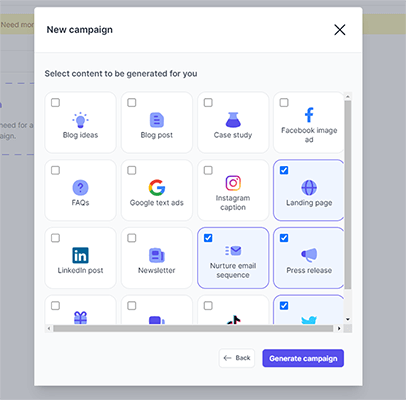
Task: Click the vertical scrollbar up arrow
Action: [x=348, y=97]
